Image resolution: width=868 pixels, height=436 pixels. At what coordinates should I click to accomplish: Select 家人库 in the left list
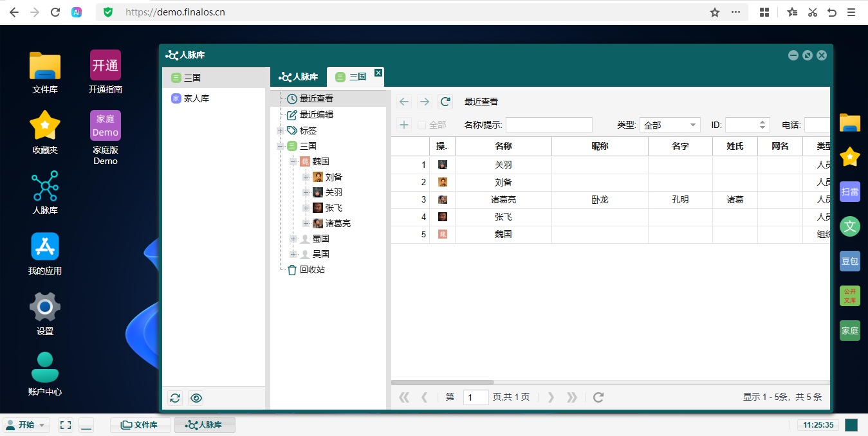click(x=214, y=98)
